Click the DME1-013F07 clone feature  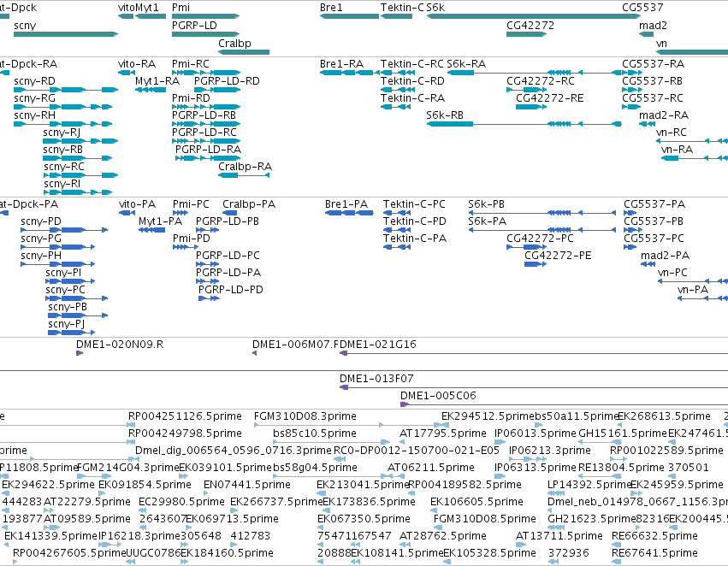point(534,387)
